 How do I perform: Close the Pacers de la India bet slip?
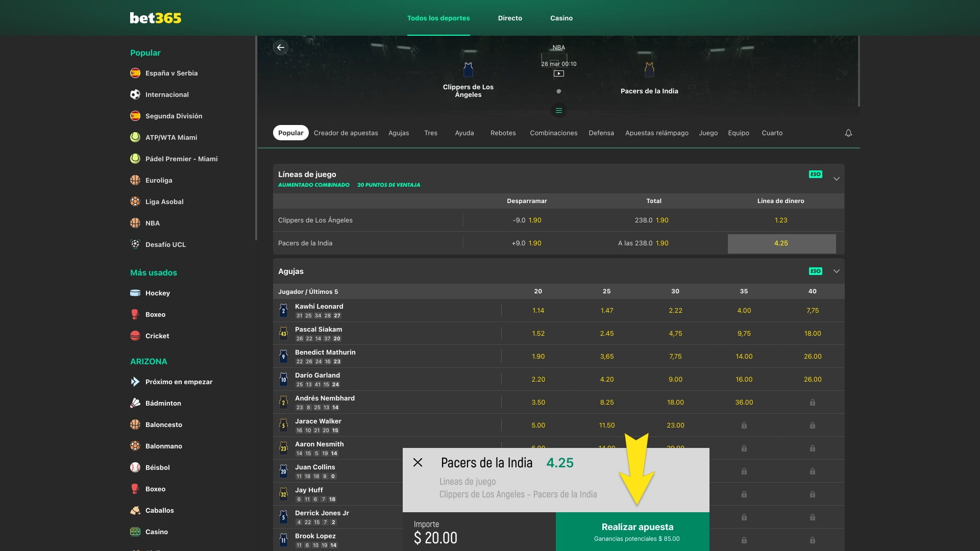(x=418, y=462)
